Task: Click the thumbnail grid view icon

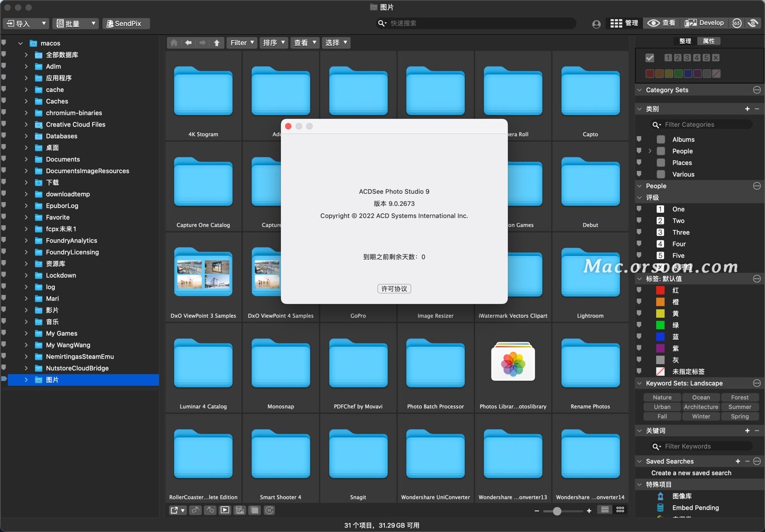Action: pyautogui.click(x=620, y=510)
